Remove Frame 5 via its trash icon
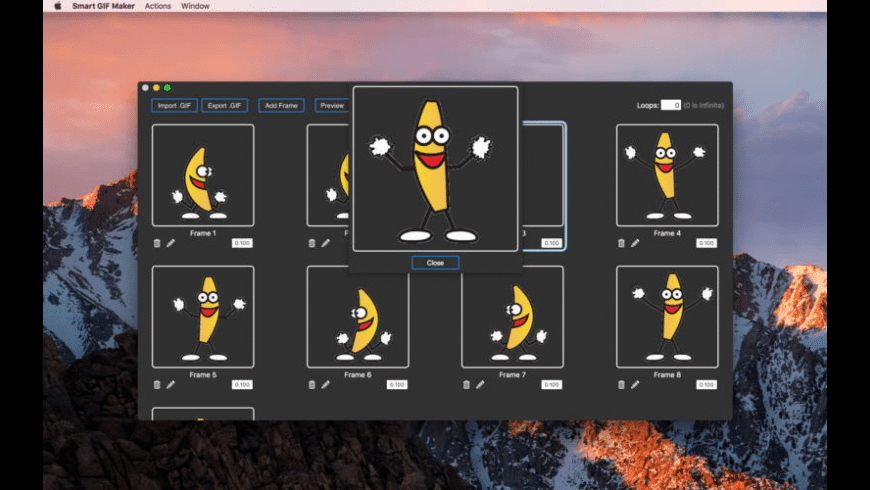This screenshot has height=490, width=870. pyautogui.click(x=157, y=384)
